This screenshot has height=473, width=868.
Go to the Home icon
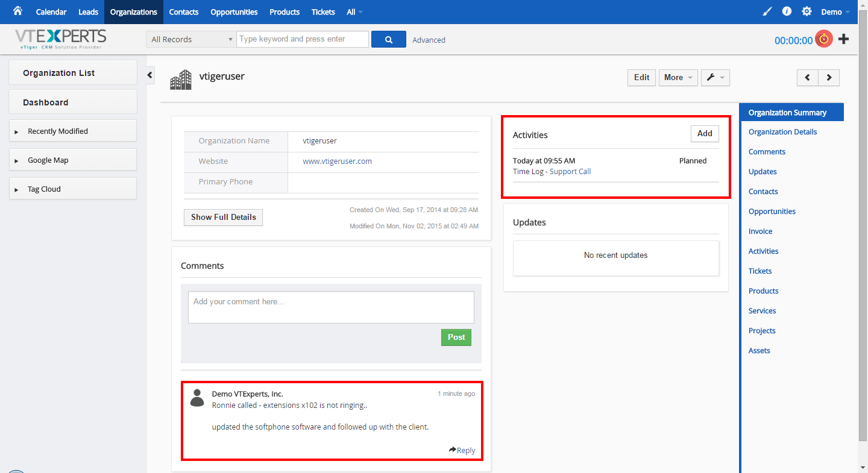(x=17, y=11)
